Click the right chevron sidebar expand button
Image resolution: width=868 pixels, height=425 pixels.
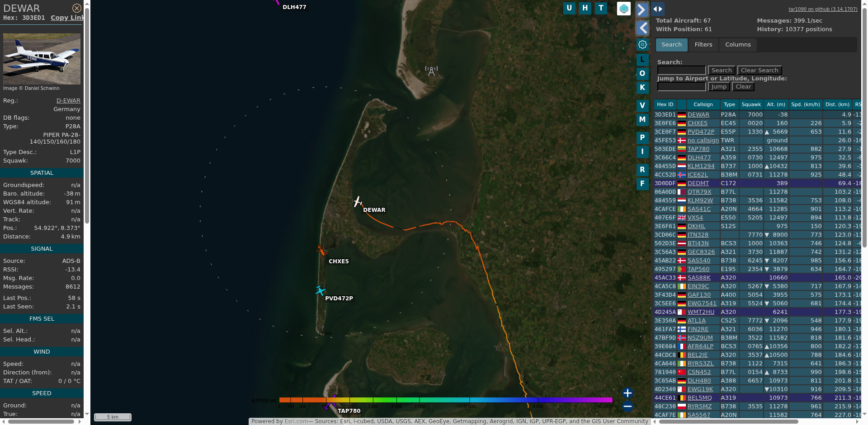point(642,9)
